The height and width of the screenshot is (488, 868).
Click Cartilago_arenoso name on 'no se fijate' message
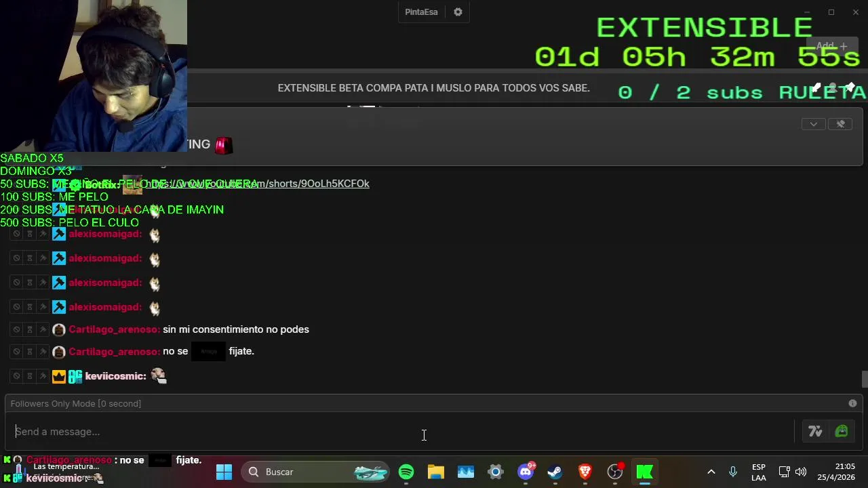tap(113, 352)
